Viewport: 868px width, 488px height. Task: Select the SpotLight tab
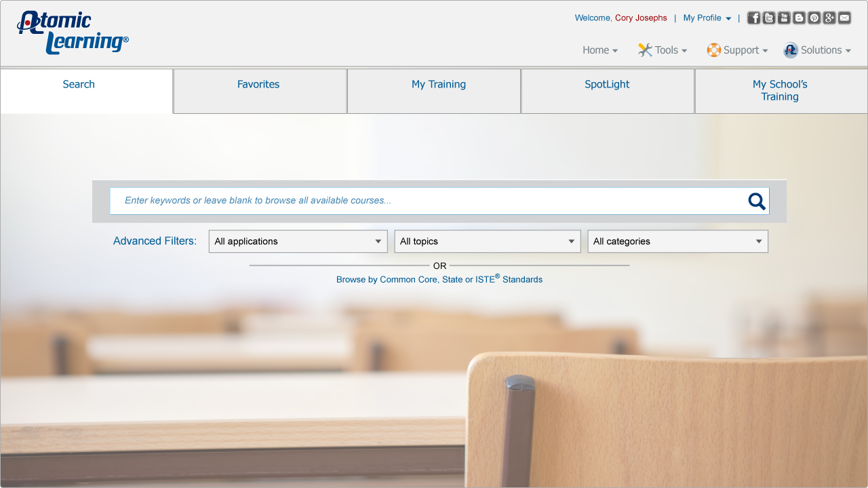pyautogui.click(x=607, y=85)
